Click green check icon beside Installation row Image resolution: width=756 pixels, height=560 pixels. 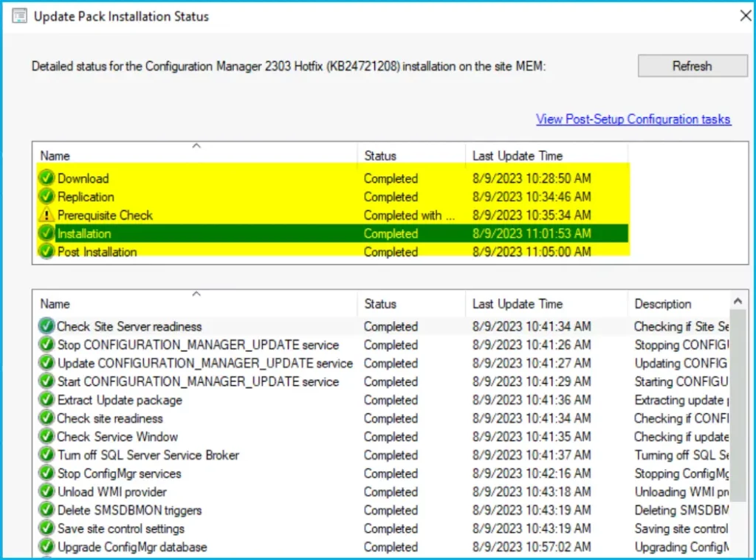click(x=47, y=233)
